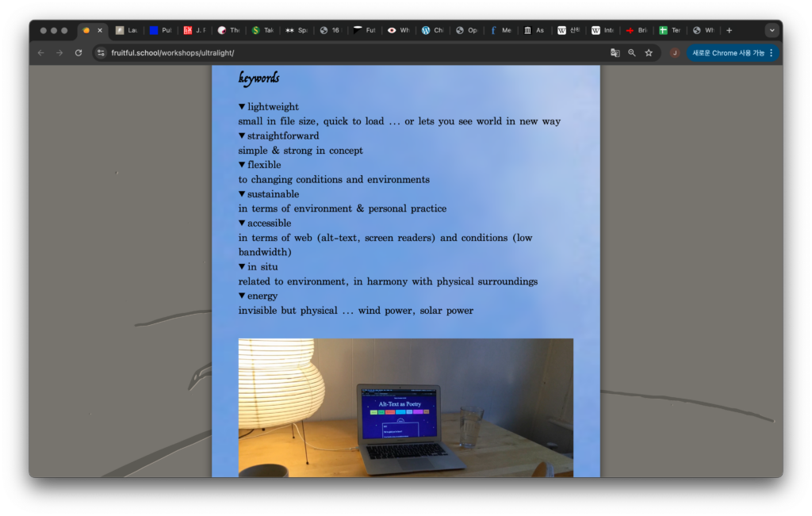Viewport: 812px width, 516px height.
Task: Switch to the 'Tak' tab with green icon
Action: tap(262, 30)
